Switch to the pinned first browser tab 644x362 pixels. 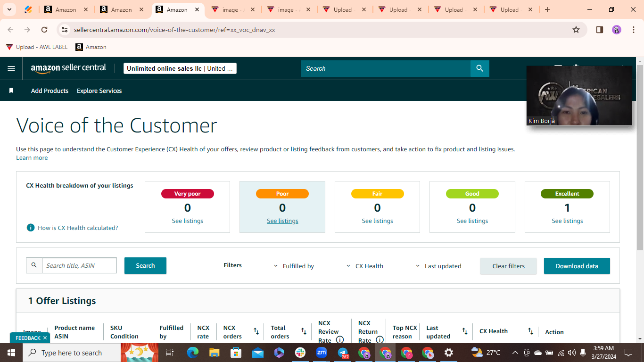coord(28,9)
